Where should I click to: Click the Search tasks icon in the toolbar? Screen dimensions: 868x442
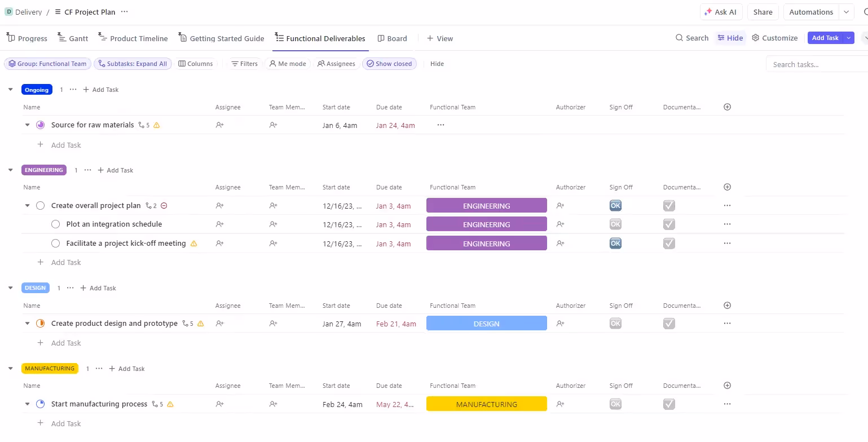(x=679, y=38)
